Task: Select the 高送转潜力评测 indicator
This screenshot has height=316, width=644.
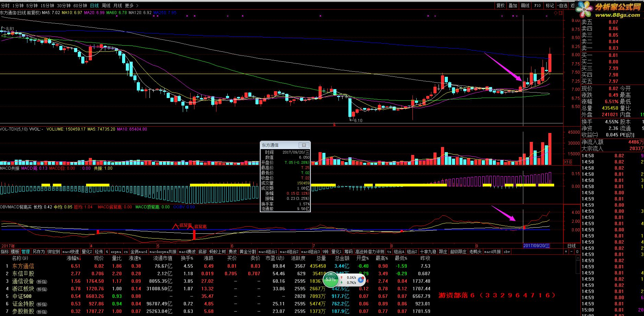Action: point(370,252)
